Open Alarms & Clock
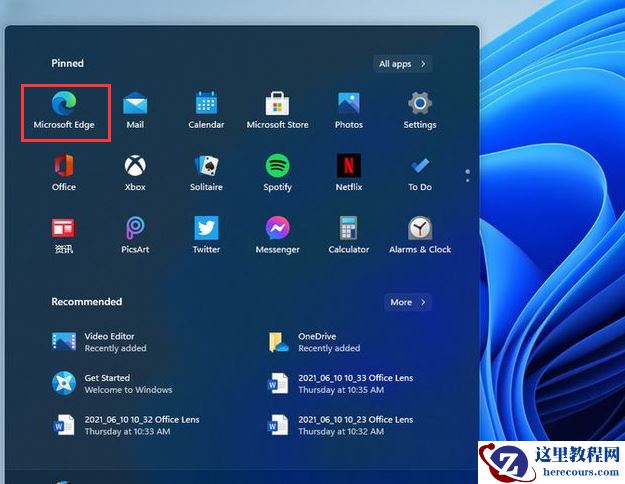This screenshot has width=625, height=484. coord(420,235)
